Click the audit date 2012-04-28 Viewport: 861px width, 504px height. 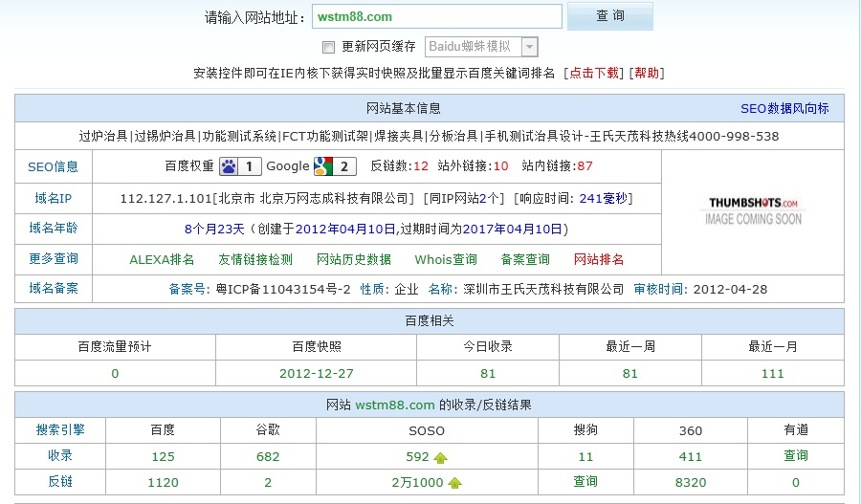coord(730,290)
